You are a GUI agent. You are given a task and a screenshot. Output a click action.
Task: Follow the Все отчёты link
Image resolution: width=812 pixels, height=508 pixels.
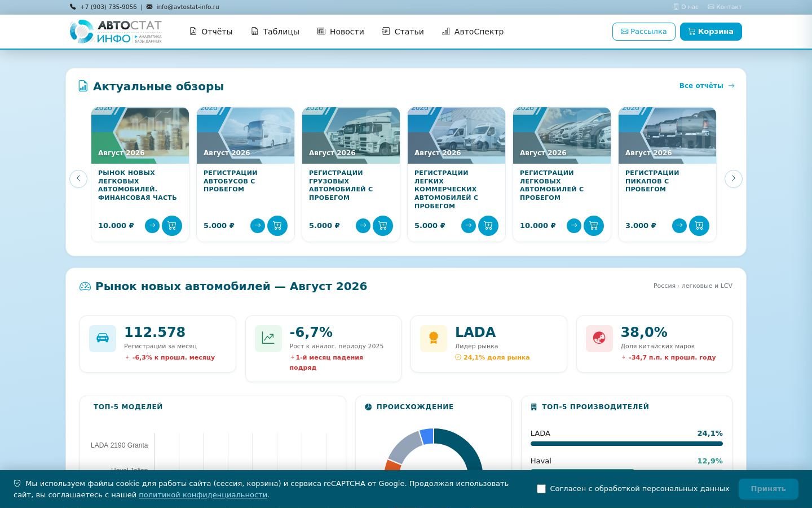tap(707, 86)
